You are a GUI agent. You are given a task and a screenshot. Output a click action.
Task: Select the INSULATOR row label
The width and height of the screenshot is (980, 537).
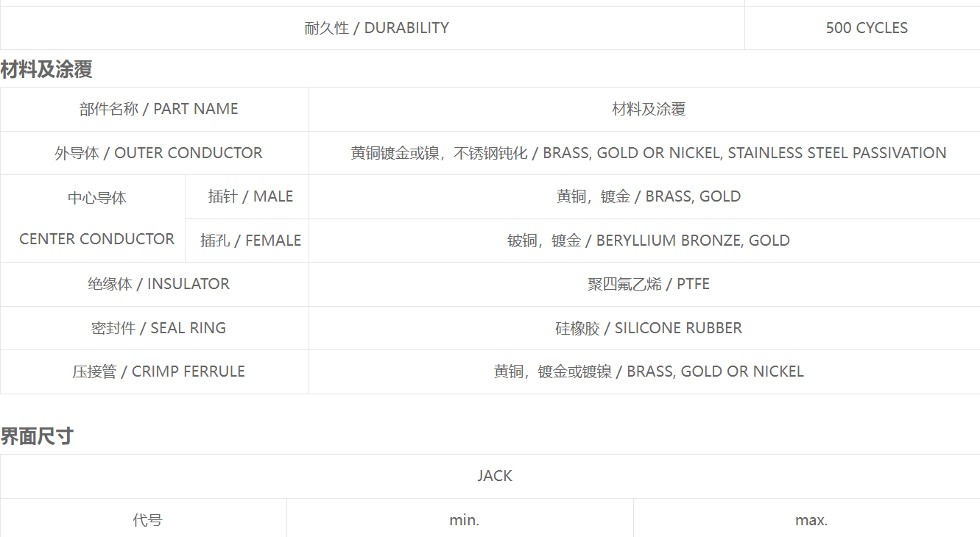click(155, 284)
